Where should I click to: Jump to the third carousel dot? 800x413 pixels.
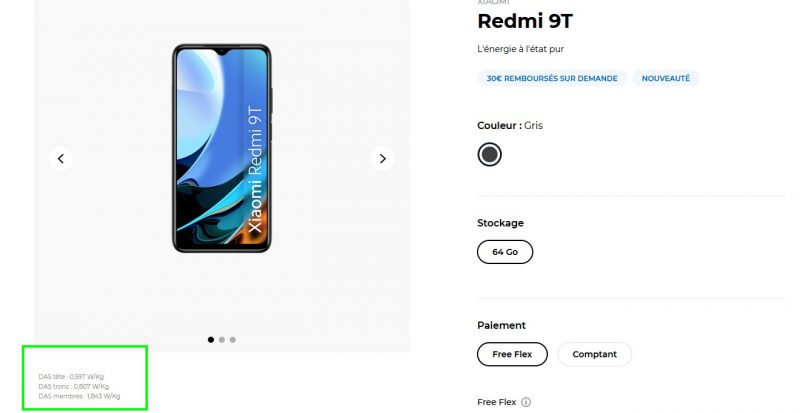click(233, 340)
